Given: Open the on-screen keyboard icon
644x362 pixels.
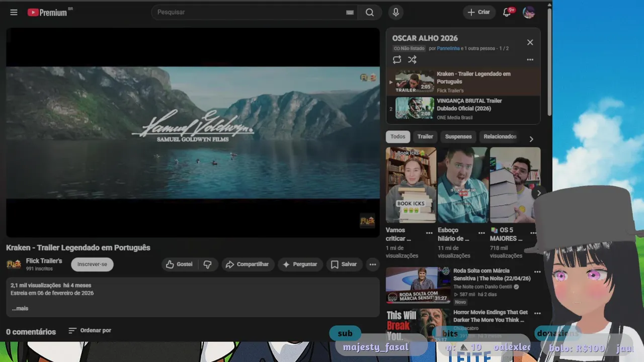Looking at the screenshot, I should (350, 13).
